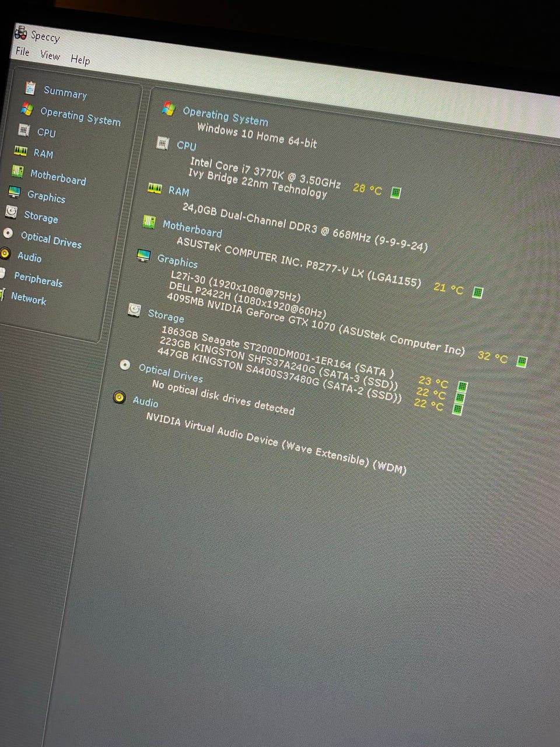Click the Optical Drives disc icon in summary pane
560x747 pixels.
125,365
